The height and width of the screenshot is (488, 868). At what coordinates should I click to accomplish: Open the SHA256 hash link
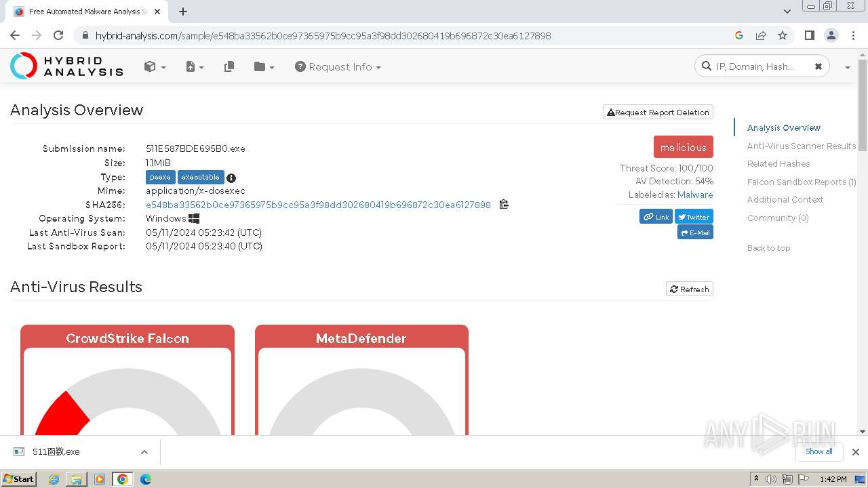click(318, 205)
